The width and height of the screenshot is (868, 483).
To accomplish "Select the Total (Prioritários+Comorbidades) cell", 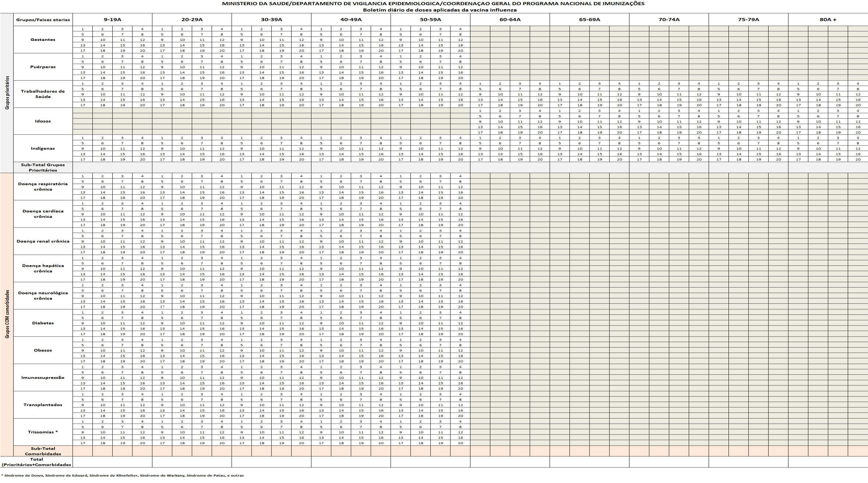I will [x=36, y=462].
